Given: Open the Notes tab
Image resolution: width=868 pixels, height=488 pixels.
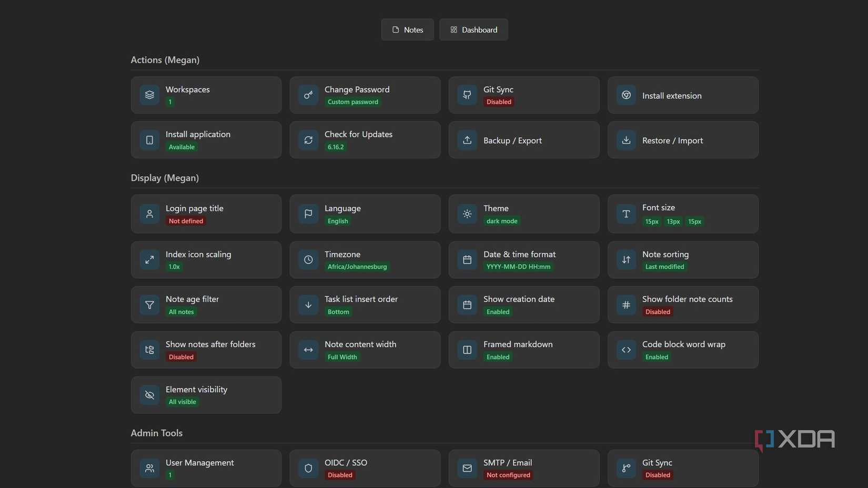Looking at the screenshot, I should click(408, 29).
